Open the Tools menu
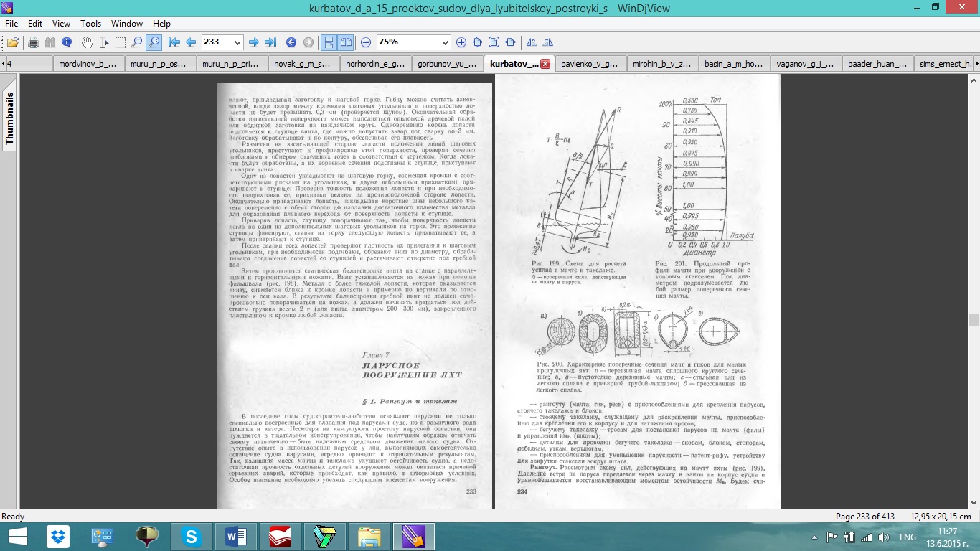Viewport: 980px width, 551px height. [90, 24]
